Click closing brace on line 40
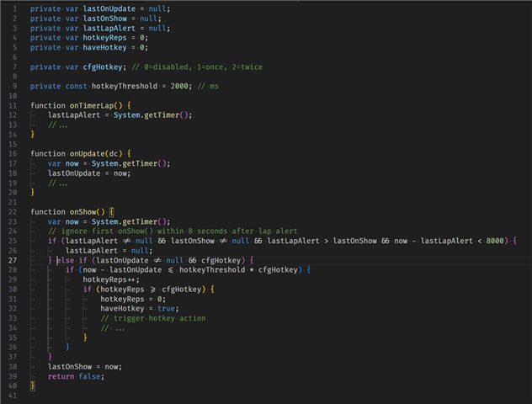532x404 pixels. coord(33,386)
